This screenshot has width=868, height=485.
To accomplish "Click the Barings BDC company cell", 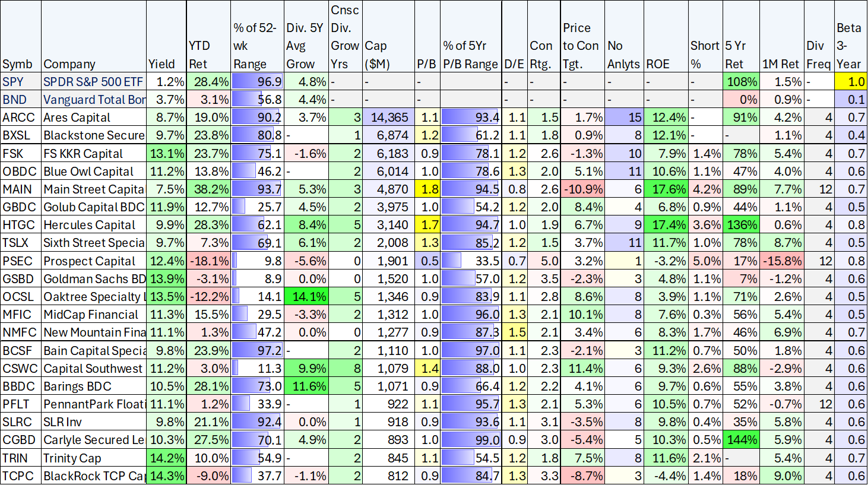I will click(94, 386).
